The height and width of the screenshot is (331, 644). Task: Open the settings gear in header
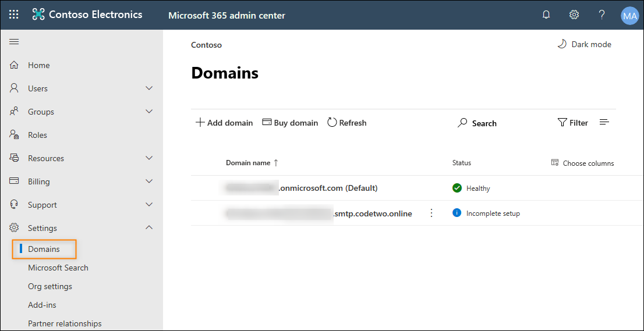(x=574, y=15)
